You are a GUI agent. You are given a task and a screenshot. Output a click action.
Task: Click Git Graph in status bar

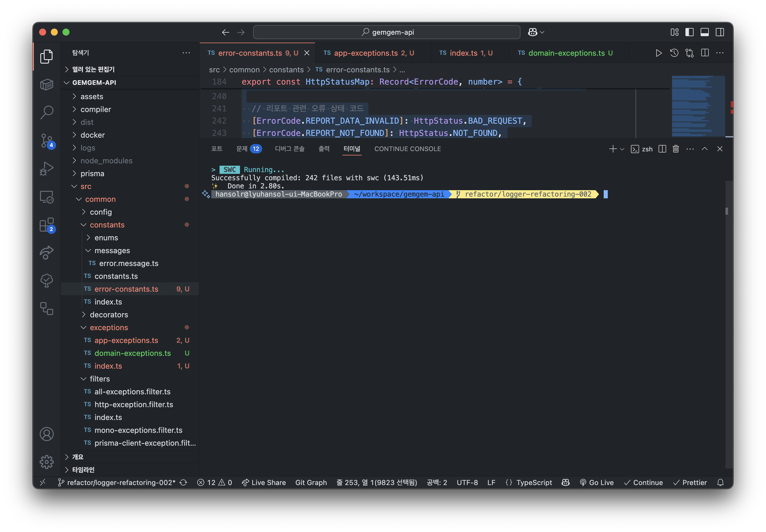311,482
